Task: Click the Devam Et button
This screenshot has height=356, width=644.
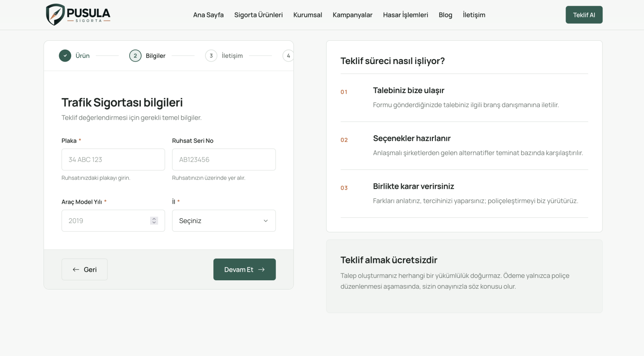Action: [x=244, y=269]
